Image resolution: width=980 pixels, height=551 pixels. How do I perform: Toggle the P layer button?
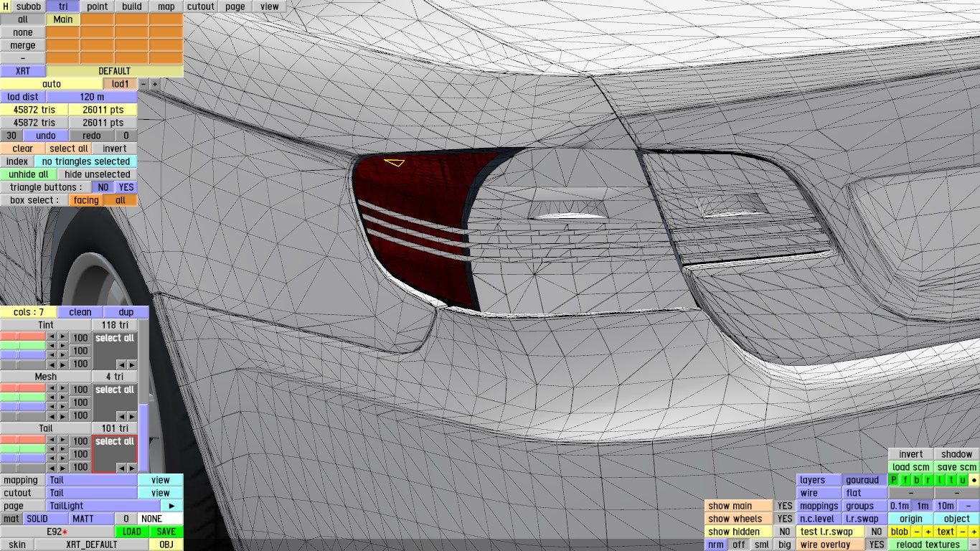coord(894,480)
